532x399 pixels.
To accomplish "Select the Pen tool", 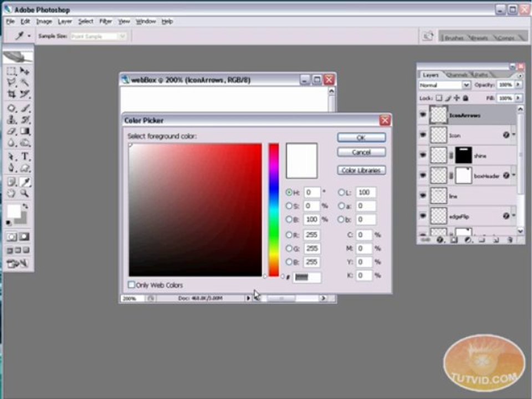I will coord(12,168).
